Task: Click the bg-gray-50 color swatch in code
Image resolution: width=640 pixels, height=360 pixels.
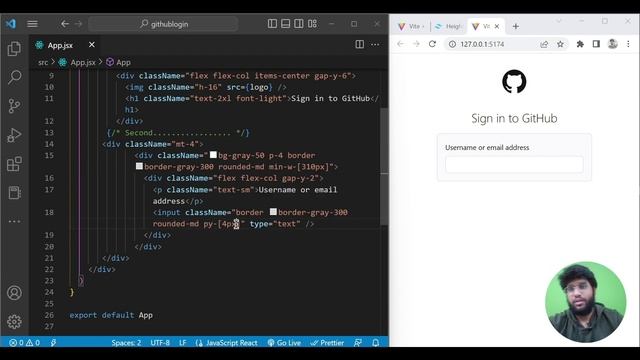Action: tap(213, 155)
